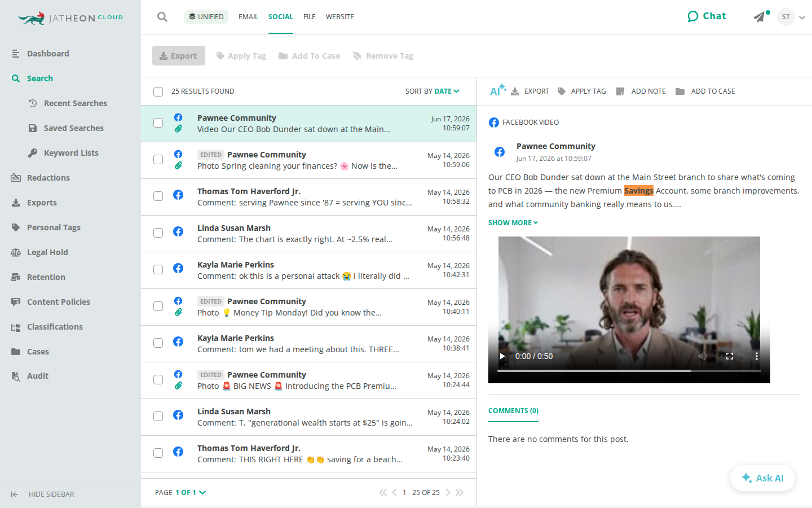Switch to the Email tab
The width and height of the screenshot is (812, 508).
[x=248, y=17]
